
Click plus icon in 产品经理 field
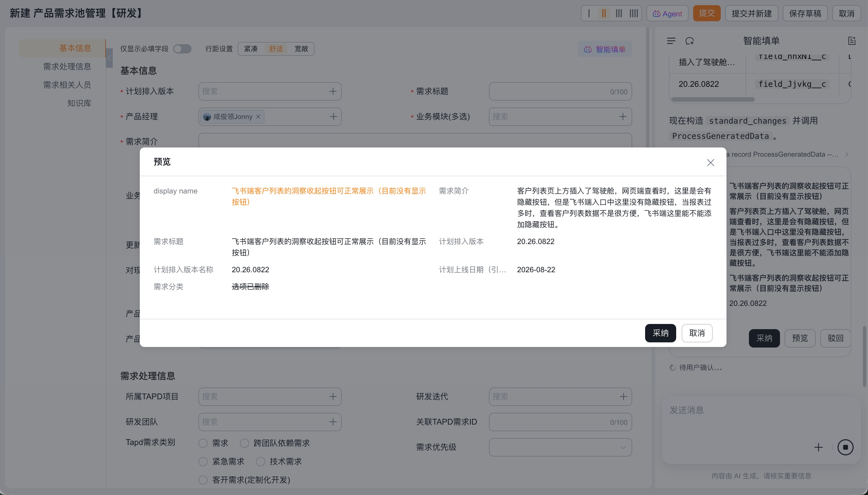click(x=333, y=117)
